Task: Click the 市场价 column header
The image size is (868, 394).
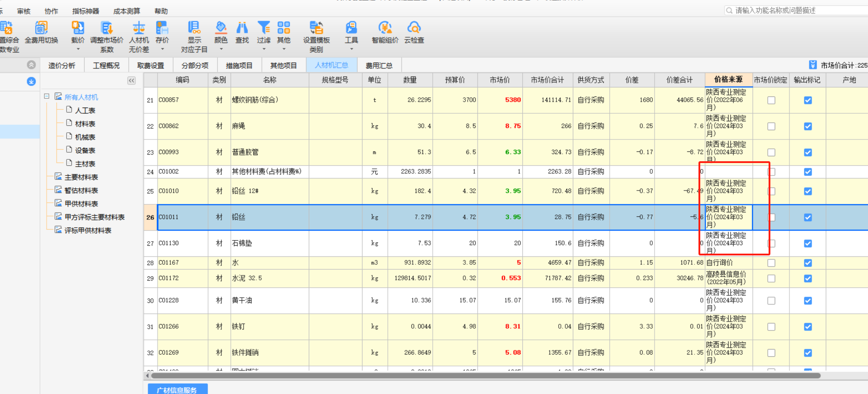Action: tap(500, 80)
